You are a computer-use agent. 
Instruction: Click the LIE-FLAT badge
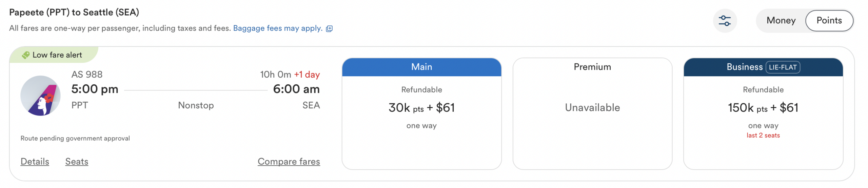[783, 67]
